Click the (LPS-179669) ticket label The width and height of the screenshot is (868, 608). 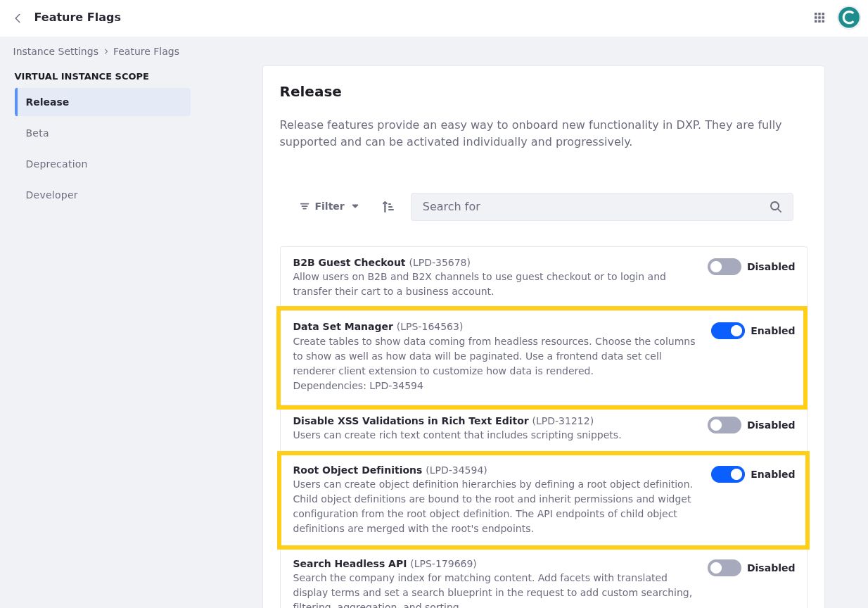pos(443,564)
